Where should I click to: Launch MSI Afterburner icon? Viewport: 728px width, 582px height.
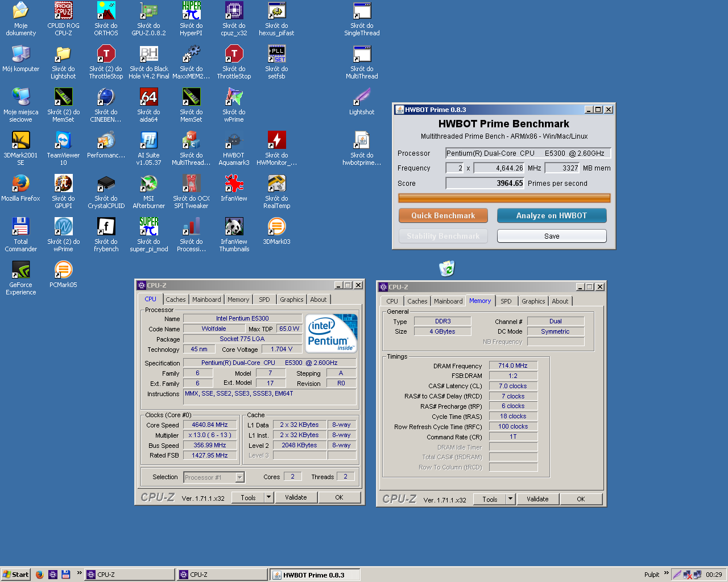(148, 192)
